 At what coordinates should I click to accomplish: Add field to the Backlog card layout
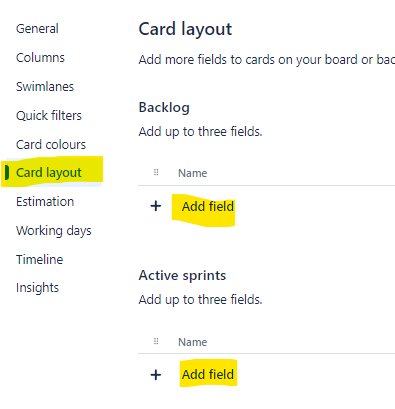[208, 207]
